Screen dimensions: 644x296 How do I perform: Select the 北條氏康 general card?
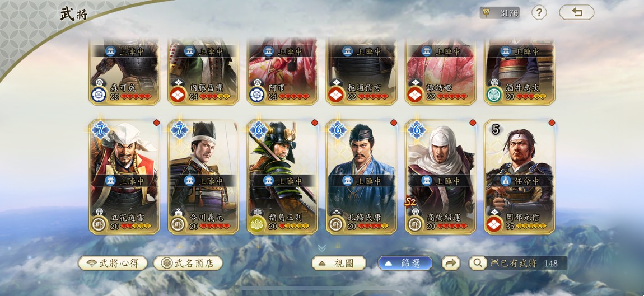(361, 177)
